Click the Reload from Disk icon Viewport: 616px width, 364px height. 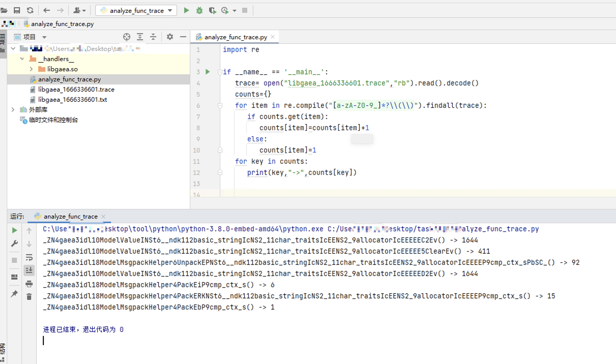click(30, 10)
